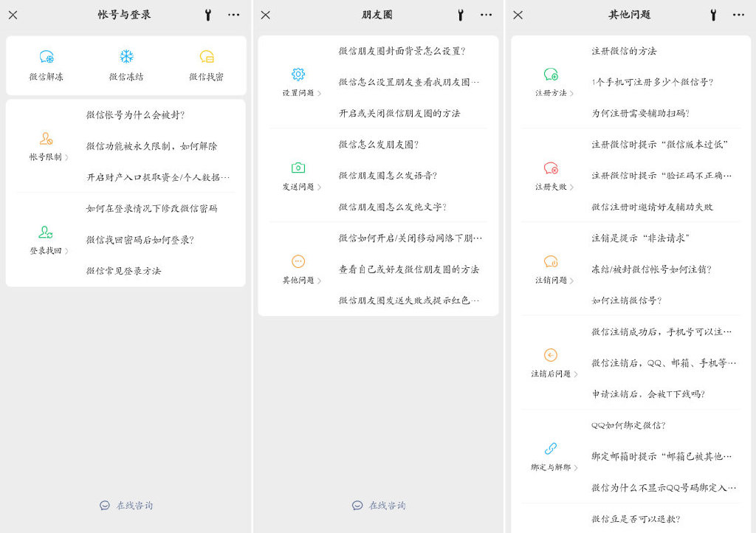Viewport: 756px width, 533px height.
Task: Tap the 微信解冻 (unfreeze) icon
Action: 46,58
